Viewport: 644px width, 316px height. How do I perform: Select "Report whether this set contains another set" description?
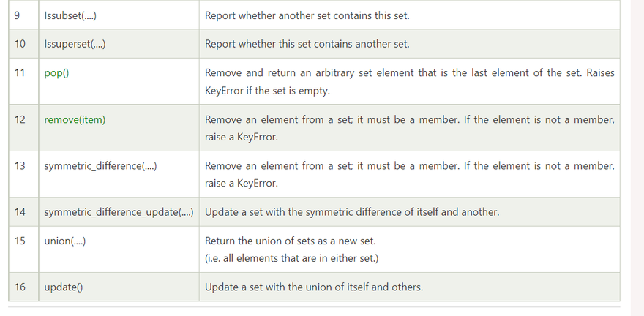coord(307,44)
